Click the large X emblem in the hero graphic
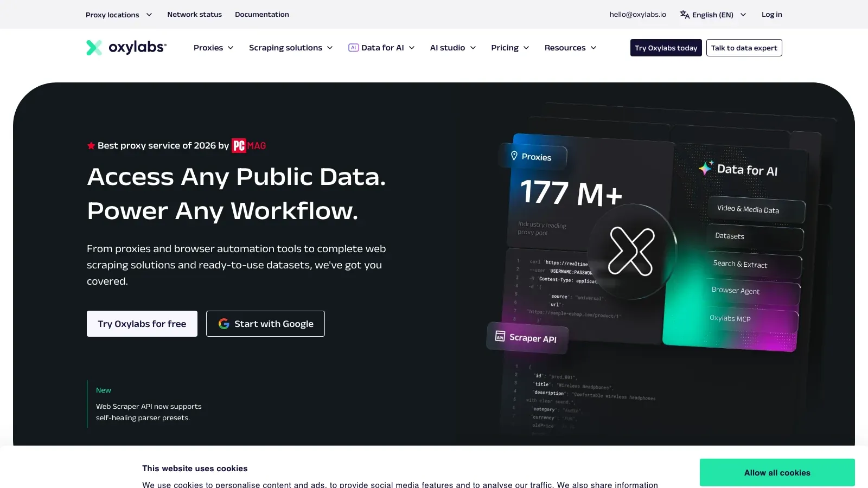The image size is (868, 488). coord(631,252)
